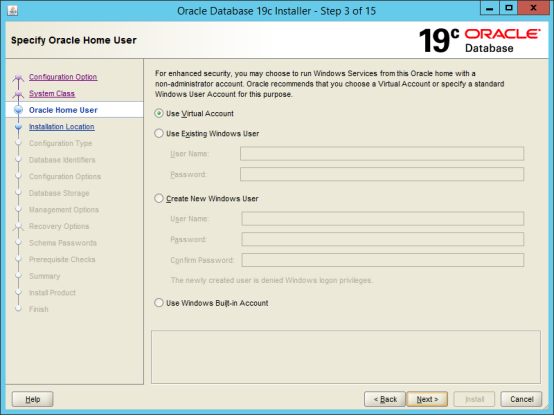Click the Installation Location step bullet icon

coord(18,127)
